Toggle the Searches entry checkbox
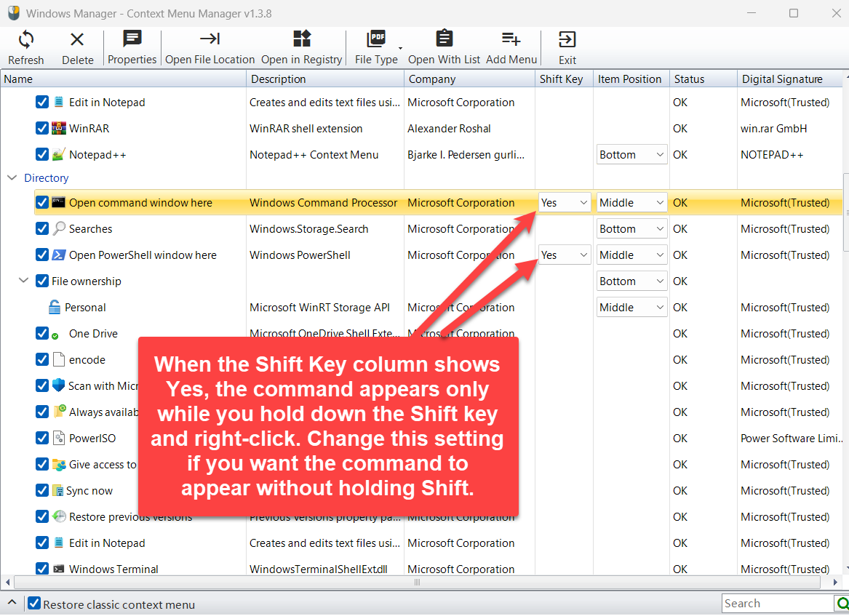The width and height of the screenshot is (849, 616). click(x=41, y=228)
